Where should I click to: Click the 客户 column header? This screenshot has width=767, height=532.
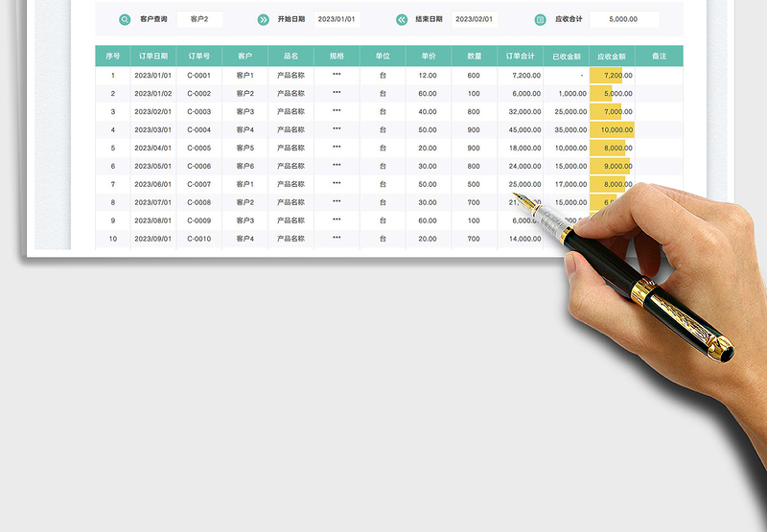point(245,57)
